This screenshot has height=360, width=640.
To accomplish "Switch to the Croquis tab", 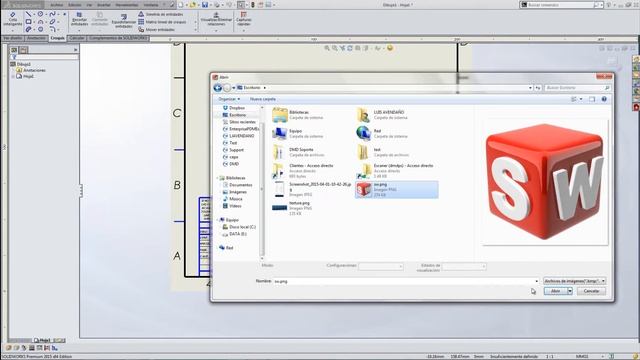I will pyautogui.click(x=58, y=38).
